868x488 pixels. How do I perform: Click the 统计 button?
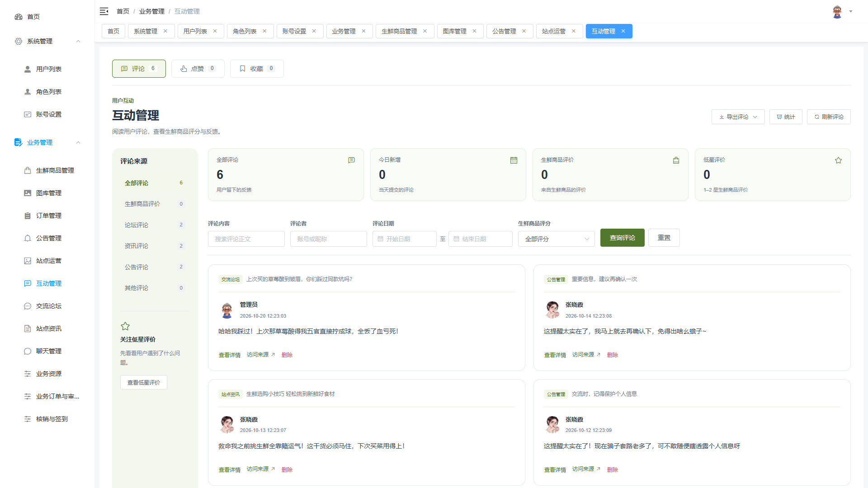786,117
